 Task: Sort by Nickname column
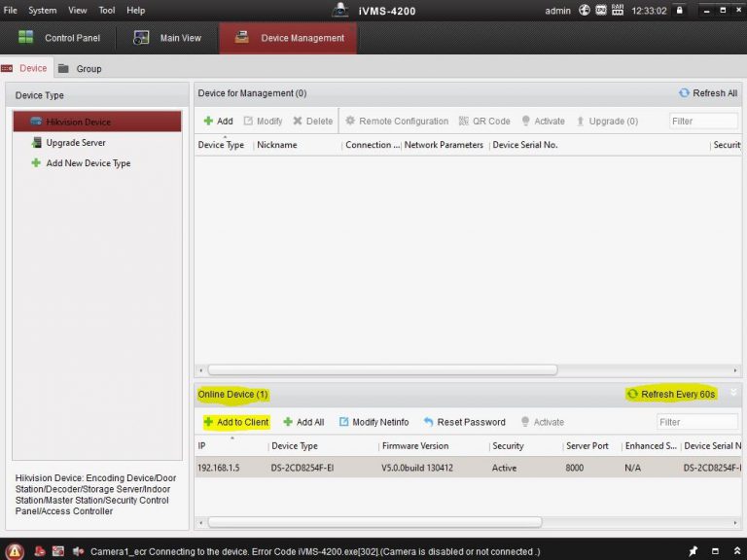[x=277, y=145]
